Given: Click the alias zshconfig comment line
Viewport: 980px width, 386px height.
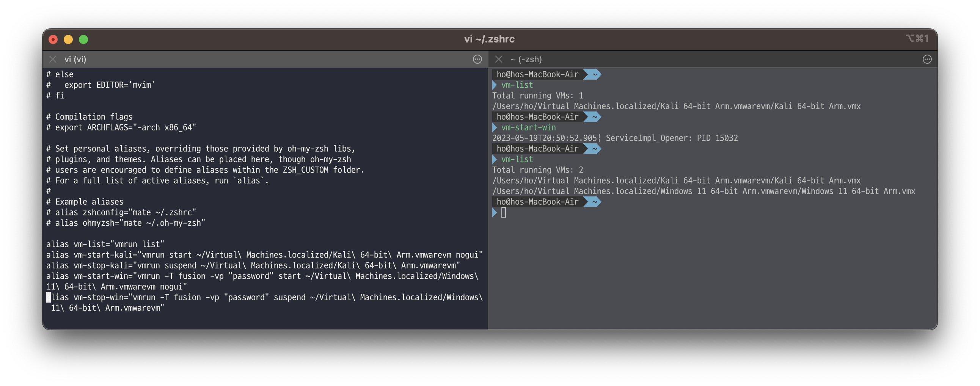Looking at the screenshot, I should (121, 212).
